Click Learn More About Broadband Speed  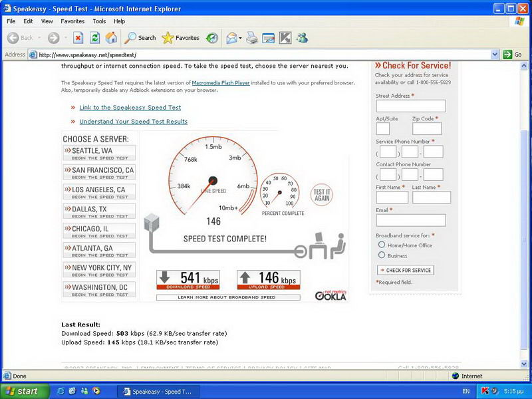pos(228,297)
